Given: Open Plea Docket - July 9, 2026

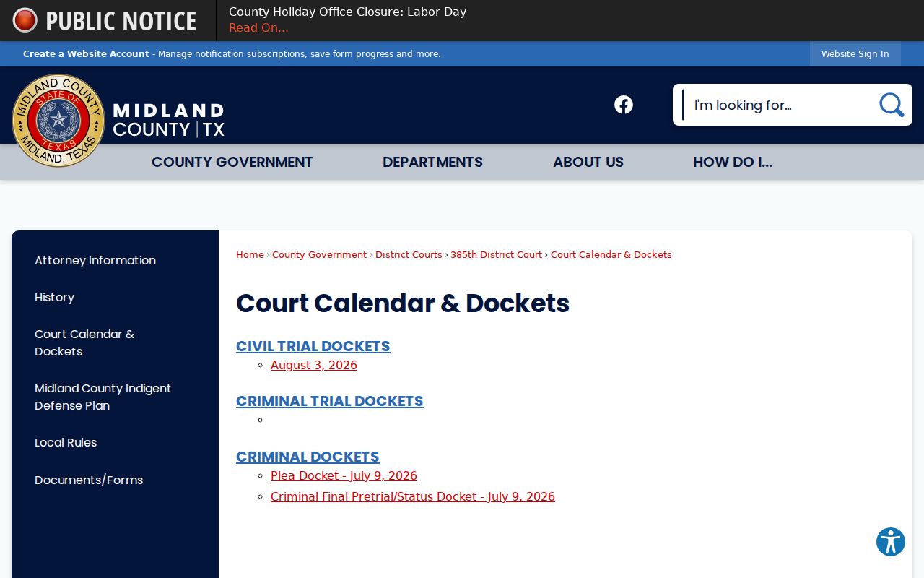Looking at the screenshot, I should pos(344,475).
